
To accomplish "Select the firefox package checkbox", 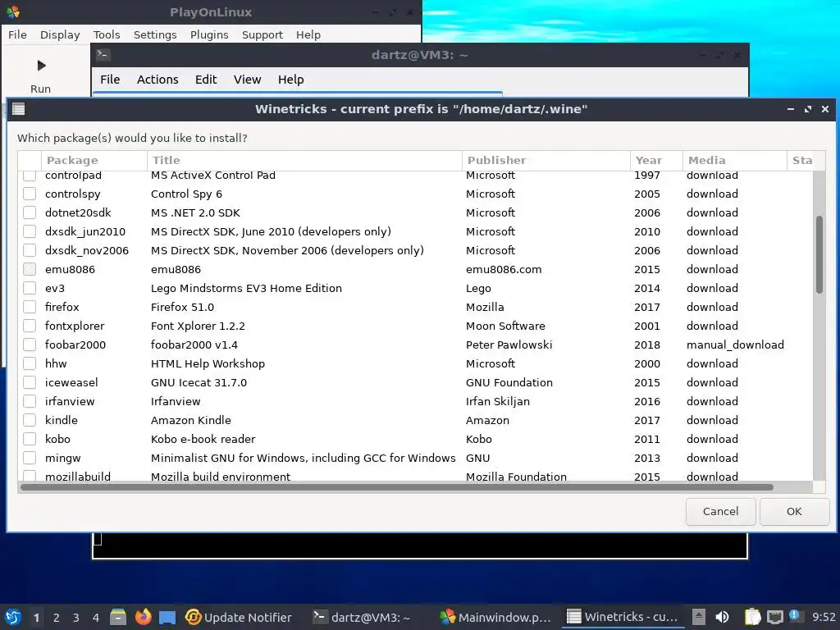I will coord(30,307).
